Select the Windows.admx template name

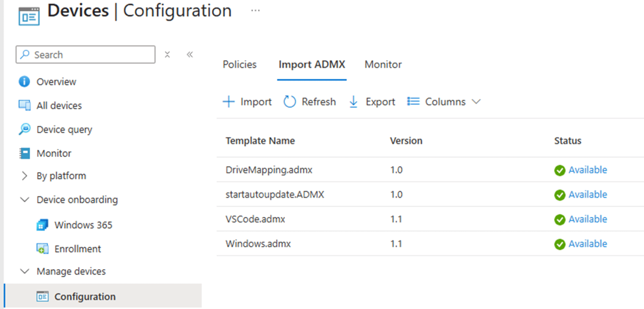point(258,244)
